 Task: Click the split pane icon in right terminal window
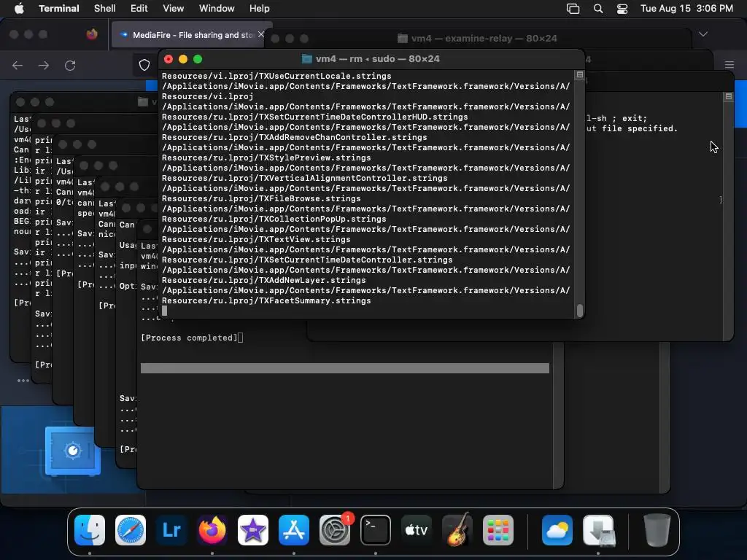click(x=728, y=97)
